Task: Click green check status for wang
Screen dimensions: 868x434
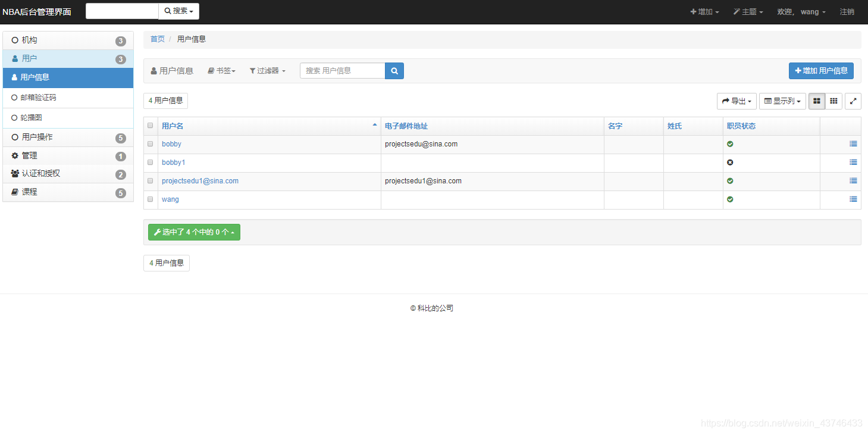Action: click(x=730, y=199)
